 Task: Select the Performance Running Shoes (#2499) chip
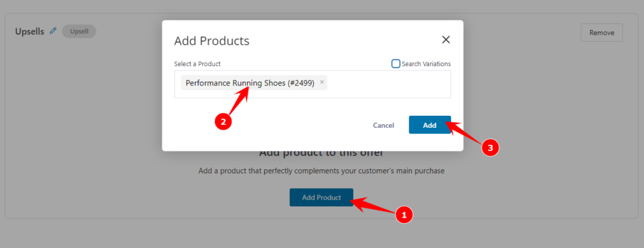254,82
